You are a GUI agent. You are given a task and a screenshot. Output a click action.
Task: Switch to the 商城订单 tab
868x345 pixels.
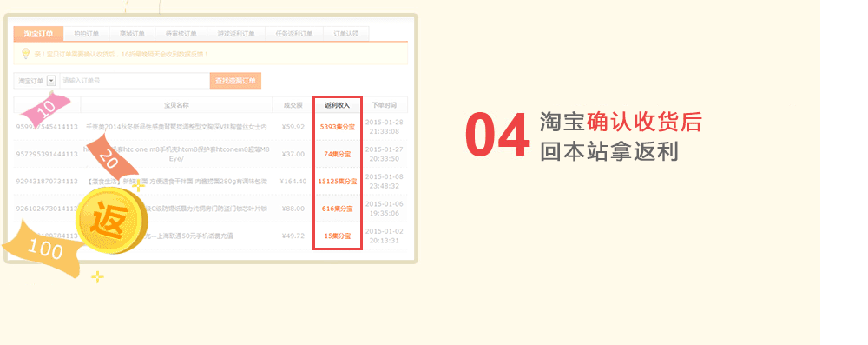[x=132, y=34]
